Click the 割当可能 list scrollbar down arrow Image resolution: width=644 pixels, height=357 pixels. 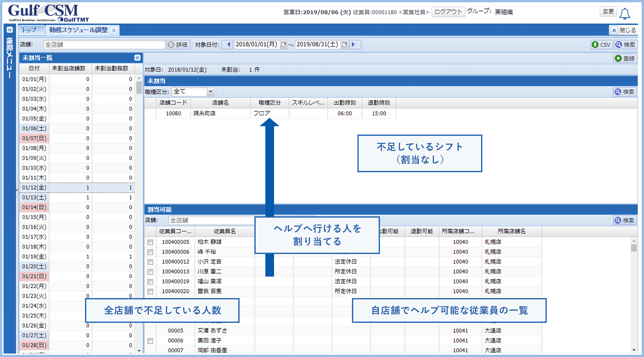634,350
